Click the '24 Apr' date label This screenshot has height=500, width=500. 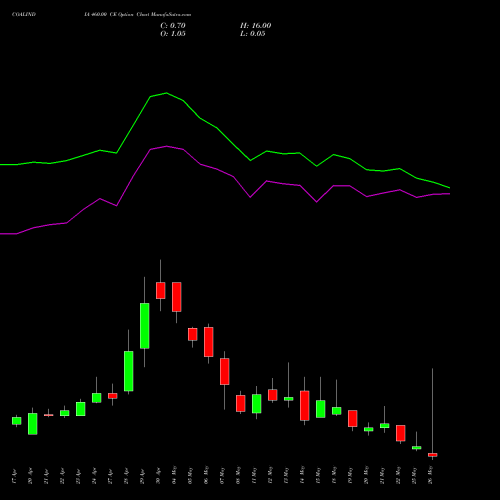click(x=94, y=476)
